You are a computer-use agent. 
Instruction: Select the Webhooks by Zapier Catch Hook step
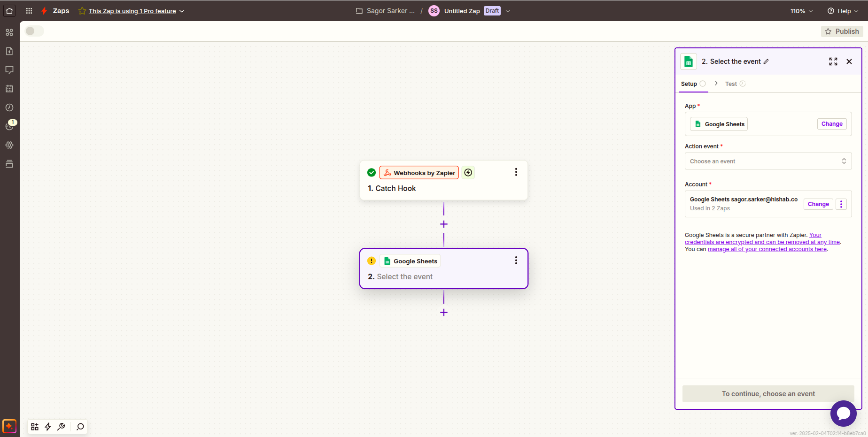444,181
